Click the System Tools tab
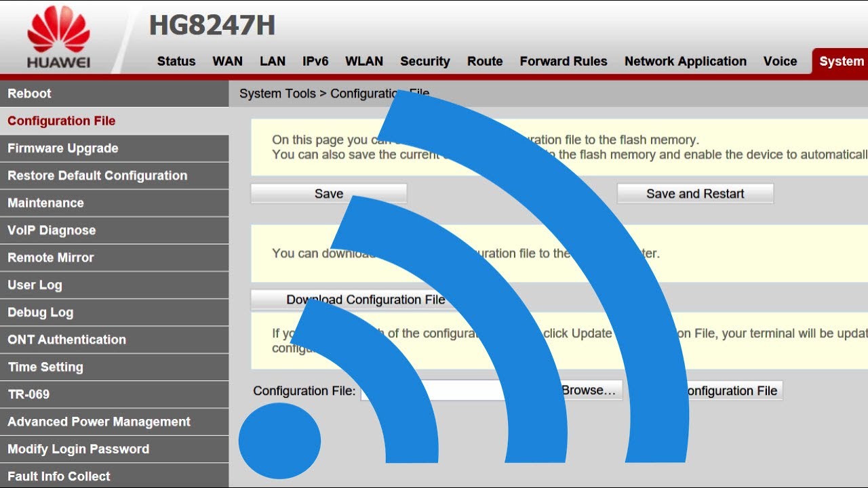 (x=840, y=61)
